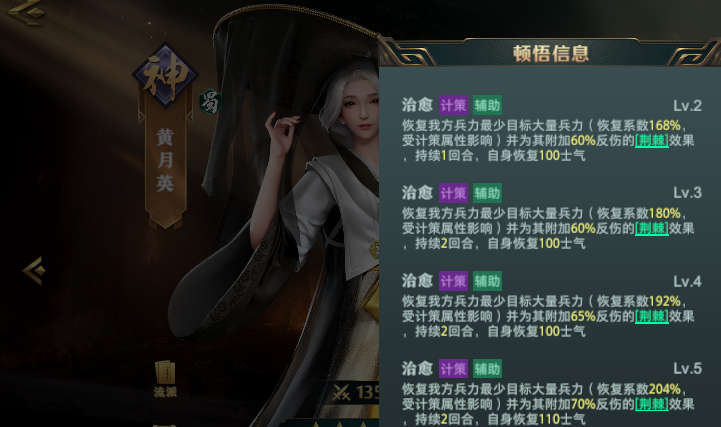
Task: Open the 荆棘 link in the Lv.4 description
Action: point(652,316)
